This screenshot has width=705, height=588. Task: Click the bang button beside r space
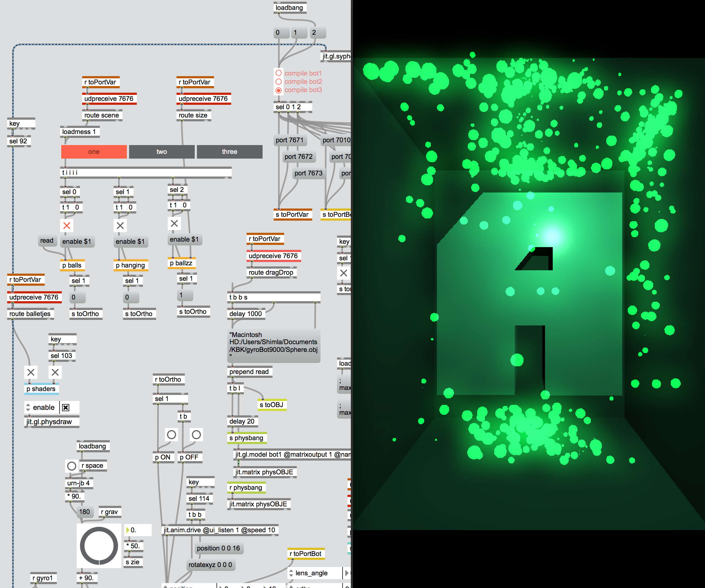pyautogui.click(x=71, y=466)
